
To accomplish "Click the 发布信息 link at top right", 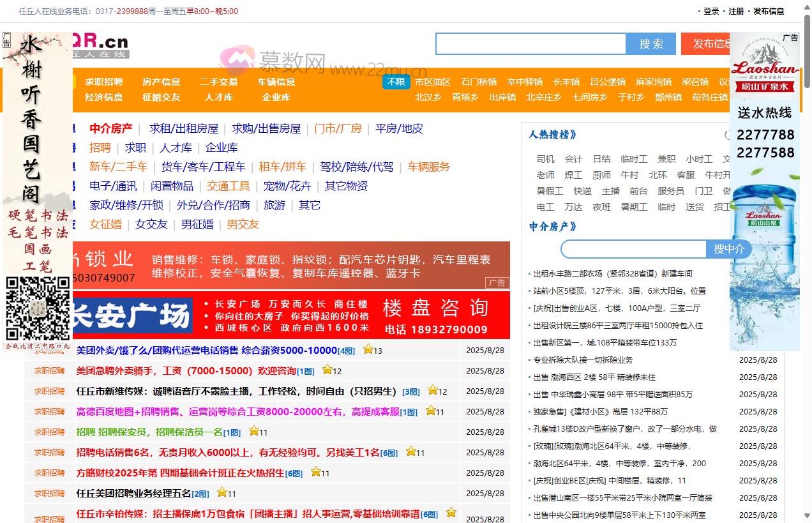I will tap(768, 11).
